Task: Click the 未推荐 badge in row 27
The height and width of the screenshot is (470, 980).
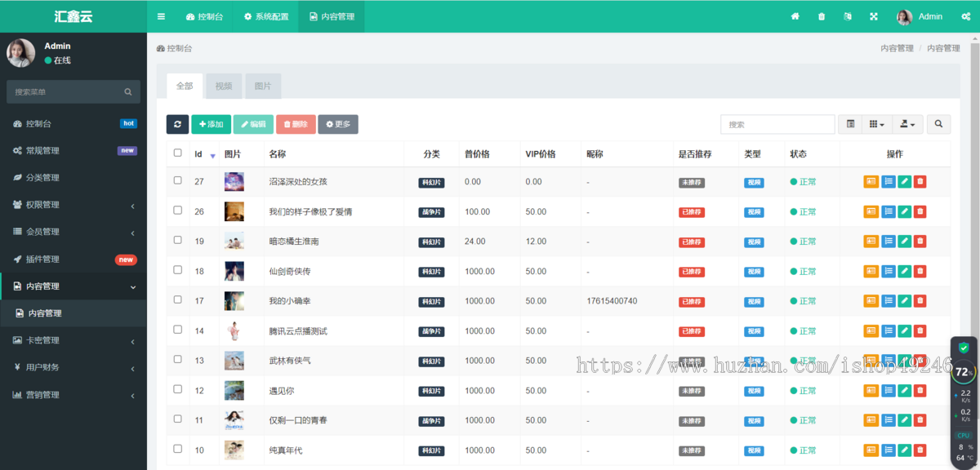Action: click(692, 183)
